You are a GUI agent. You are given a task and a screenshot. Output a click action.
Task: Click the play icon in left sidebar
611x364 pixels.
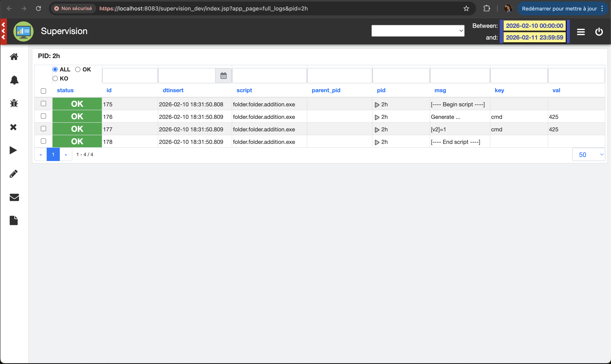(x=13, y=150)
